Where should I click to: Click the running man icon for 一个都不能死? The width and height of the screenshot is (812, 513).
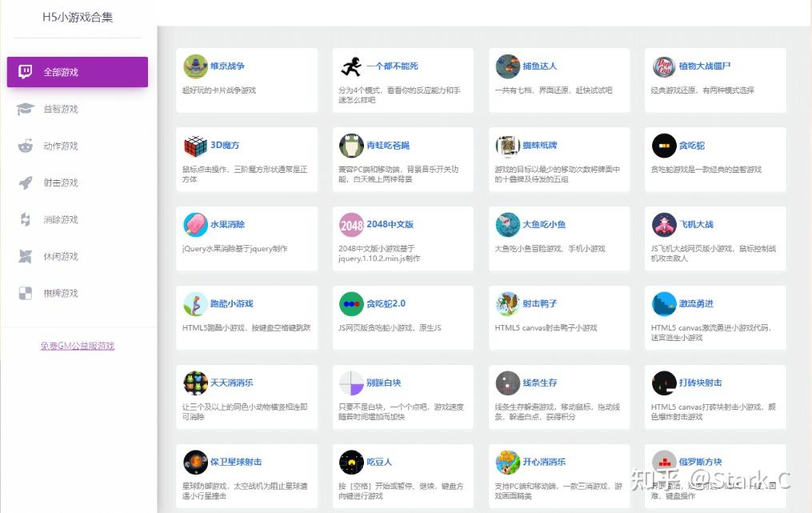click(x=352, y=66)
